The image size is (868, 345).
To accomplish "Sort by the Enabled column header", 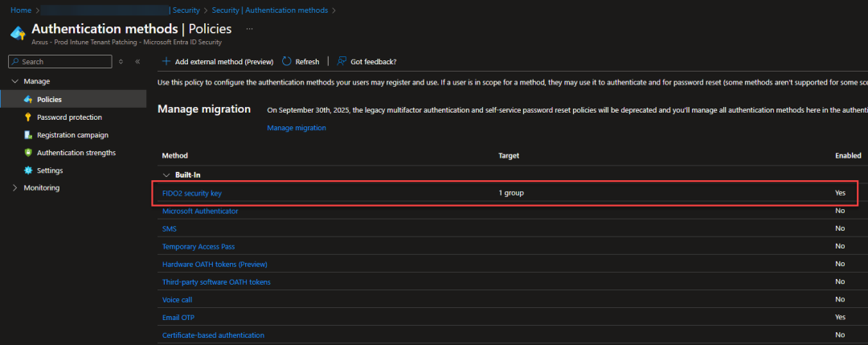I will [848, 155].
